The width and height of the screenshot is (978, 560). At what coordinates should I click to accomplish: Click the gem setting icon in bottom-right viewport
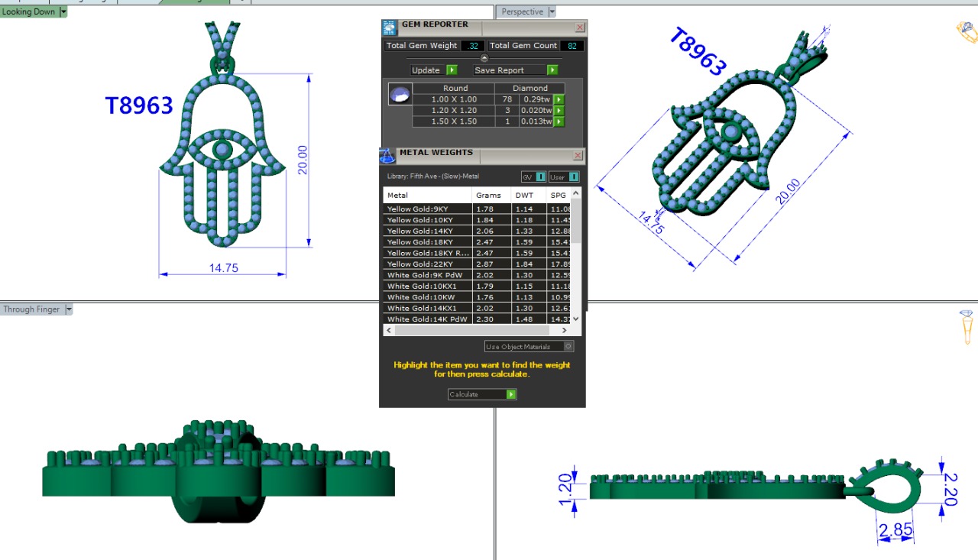click(966, 326)
